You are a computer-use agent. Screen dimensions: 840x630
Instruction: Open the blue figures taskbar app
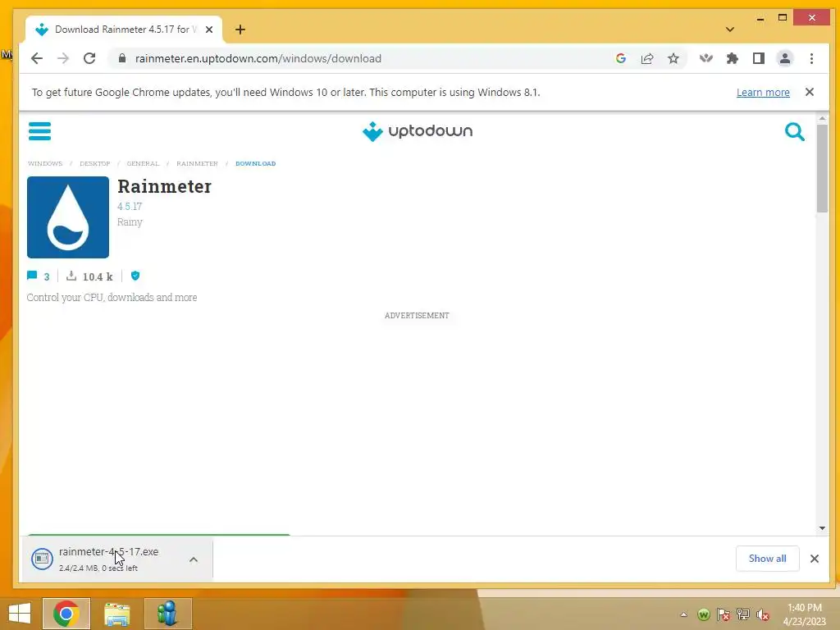point(167,614)
